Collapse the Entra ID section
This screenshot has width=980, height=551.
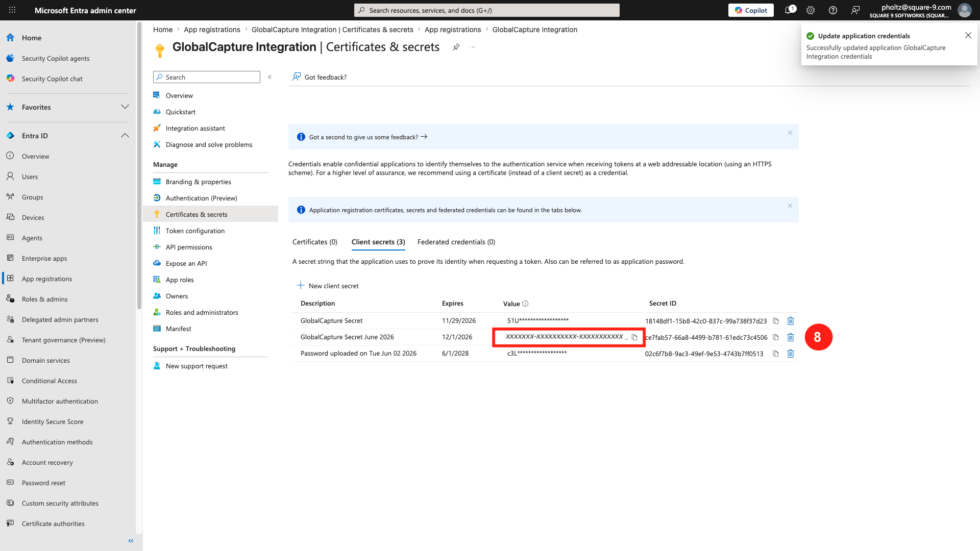125,135
